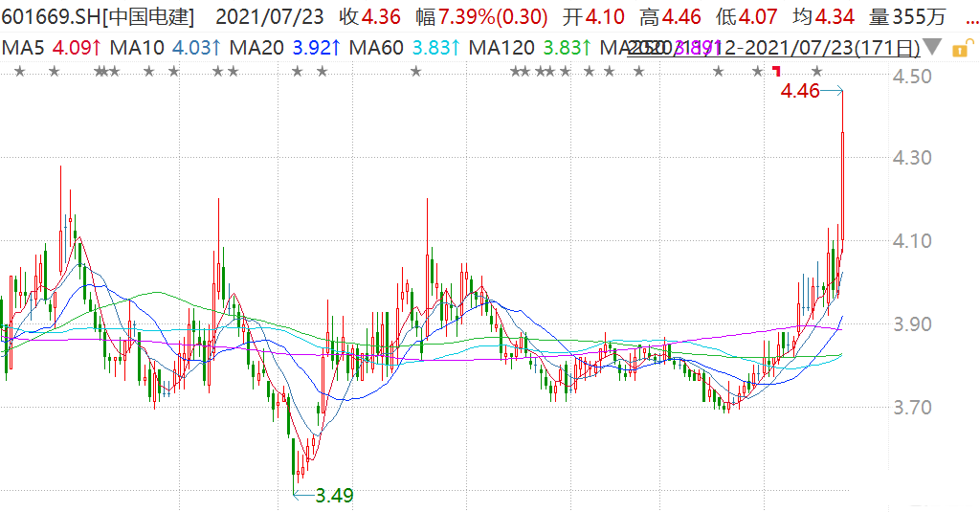The image size is (980, 512).
Task: Click the MA5 4.09 indicator label
Action: 52,48
